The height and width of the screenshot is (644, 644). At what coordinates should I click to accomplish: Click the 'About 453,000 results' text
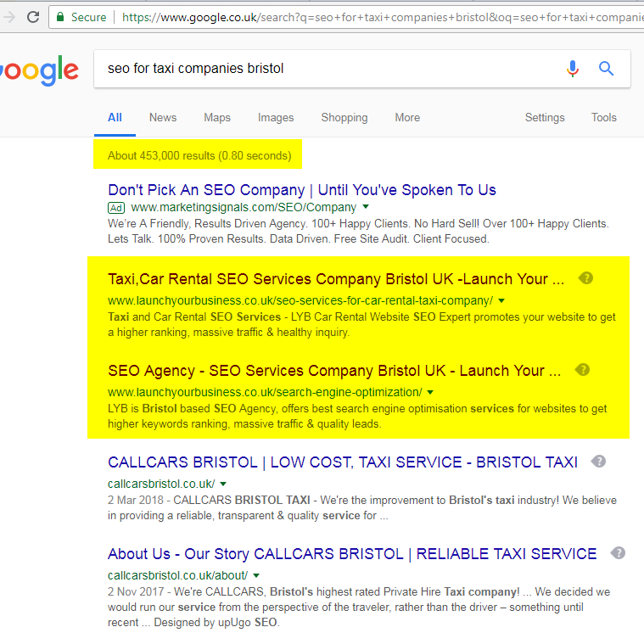click(199, 156)
